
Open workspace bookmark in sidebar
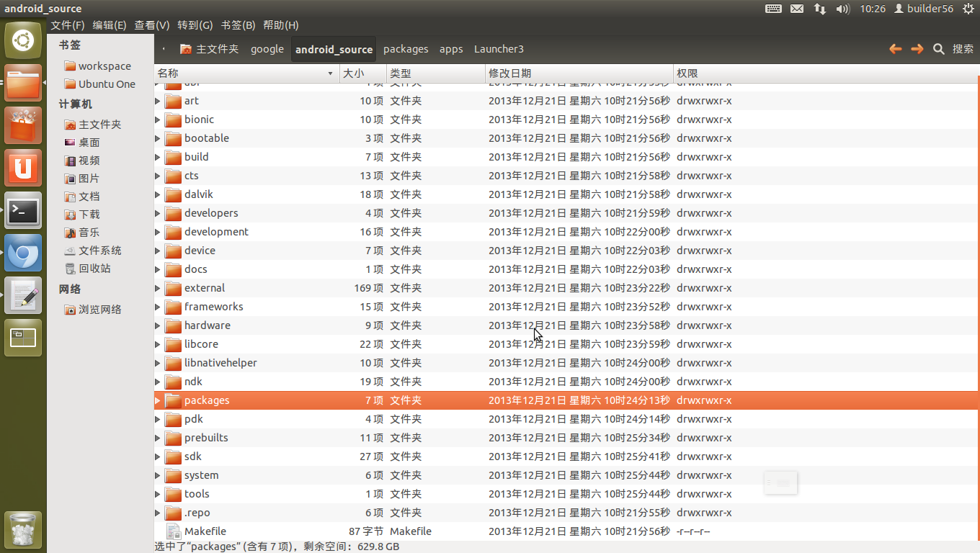98,66
